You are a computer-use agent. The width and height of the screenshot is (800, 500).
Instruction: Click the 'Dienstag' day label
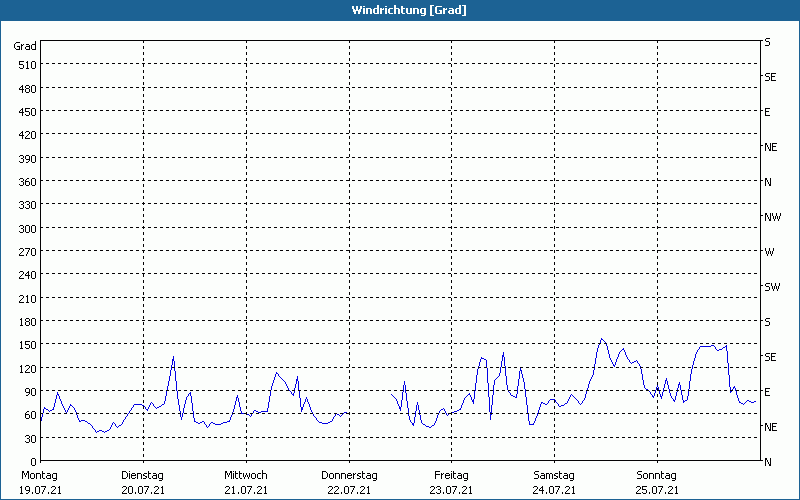click(x=142, y=476)
